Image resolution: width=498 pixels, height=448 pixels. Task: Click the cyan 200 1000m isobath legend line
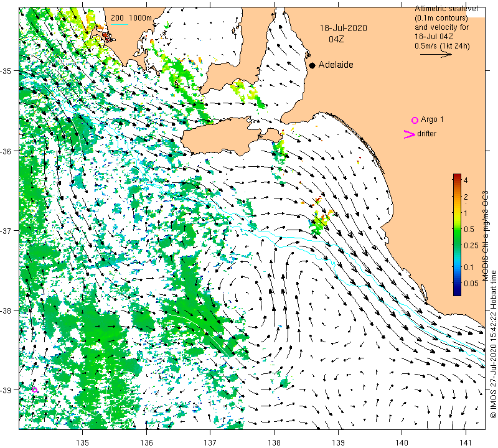120,24
